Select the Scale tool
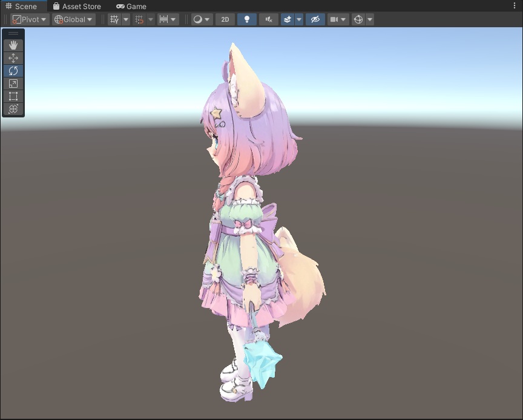Screen dimensions: 523x420 13,84
